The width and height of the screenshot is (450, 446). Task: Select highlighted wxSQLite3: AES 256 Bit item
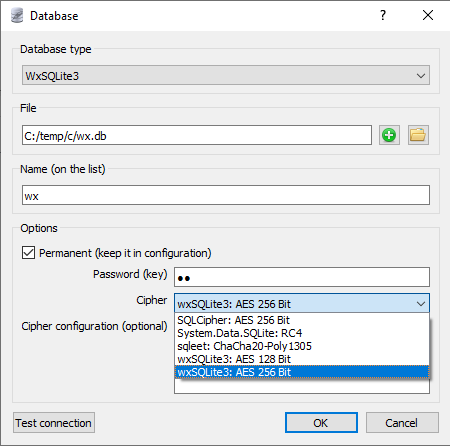(x=302, y=372)
